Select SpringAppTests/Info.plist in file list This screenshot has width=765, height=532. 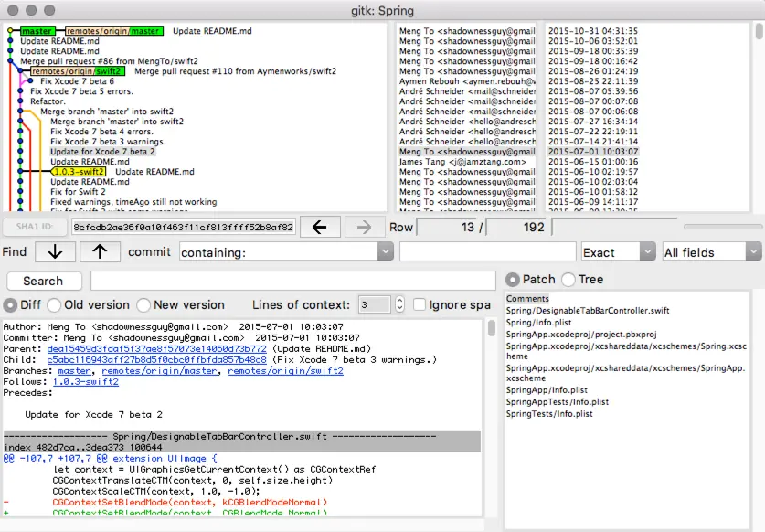pos(558,402)
